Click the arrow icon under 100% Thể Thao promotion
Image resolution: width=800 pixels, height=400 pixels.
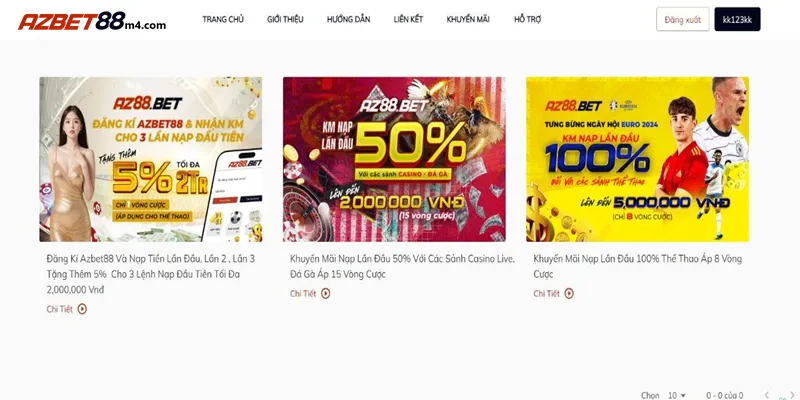point(569,293)
